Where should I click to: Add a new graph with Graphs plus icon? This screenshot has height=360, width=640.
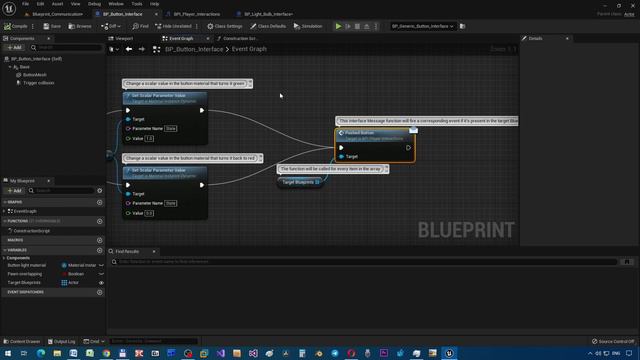pos(100,202)
